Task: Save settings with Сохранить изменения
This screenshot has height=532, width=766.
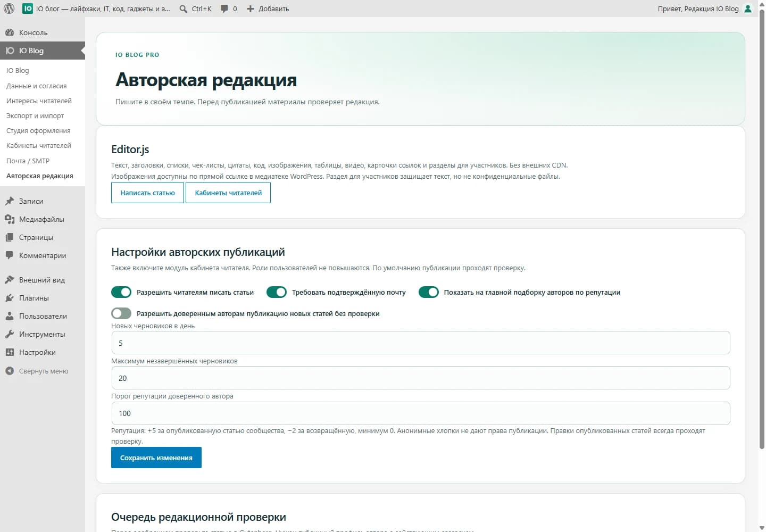Action: click(x=156, y=458)
